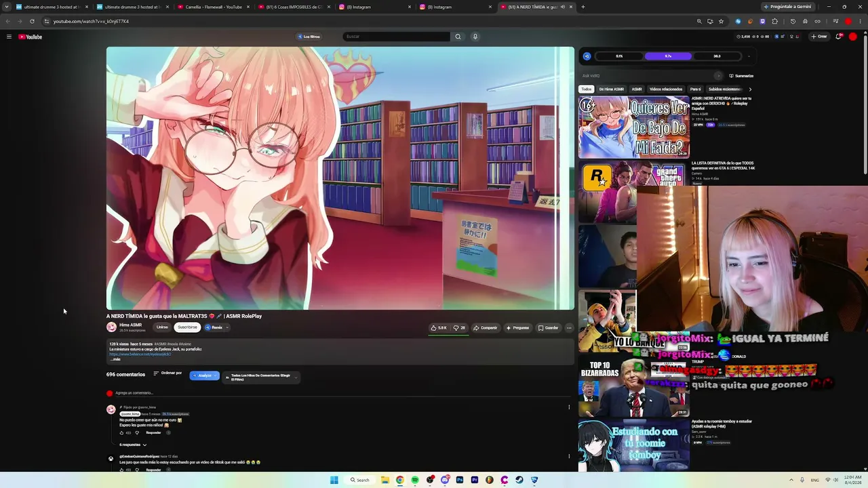868x488 pixels.
Task: Select the ASMR filter chip
Action: click(637, 89)
